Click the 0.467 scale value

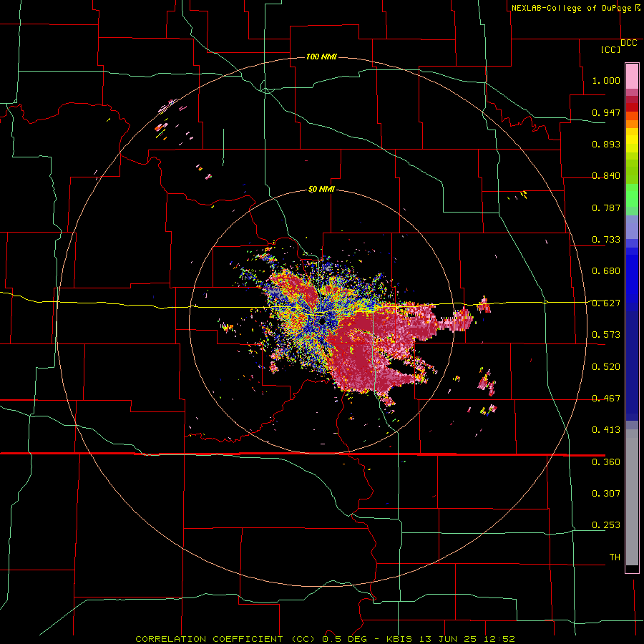coord(606,399)
